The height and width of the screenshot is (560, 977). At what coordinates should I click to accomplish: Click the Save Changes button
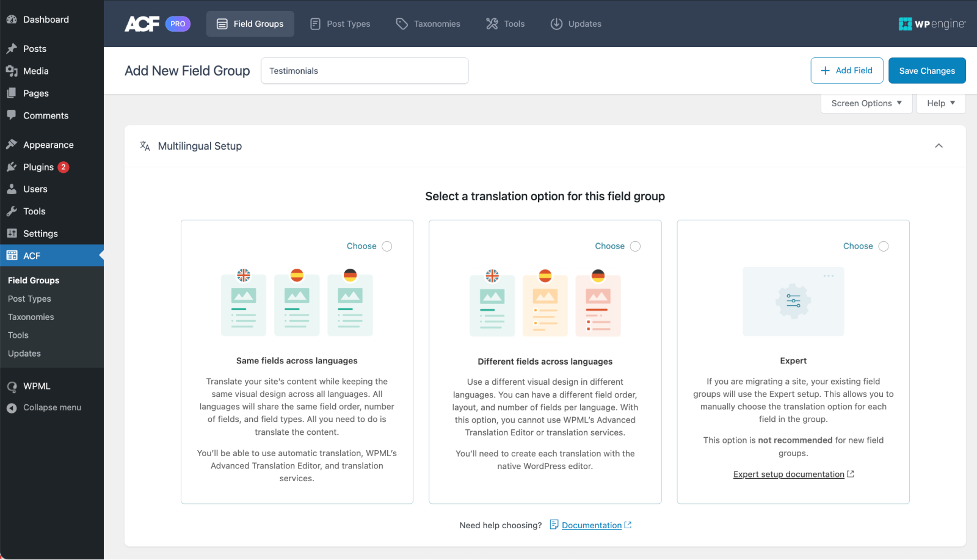[927, 70]
